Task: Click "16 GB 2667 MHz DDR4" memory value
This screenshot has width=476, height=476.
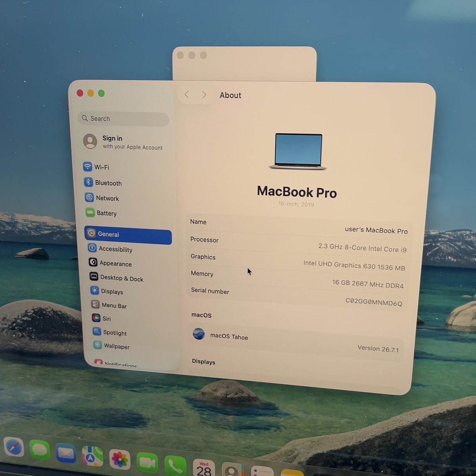Action: (368, 284)
